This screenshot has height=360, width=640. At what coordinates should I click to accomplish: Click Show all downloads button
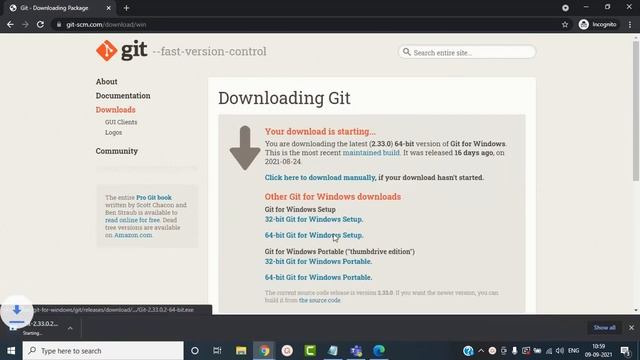tap(604, 327)
